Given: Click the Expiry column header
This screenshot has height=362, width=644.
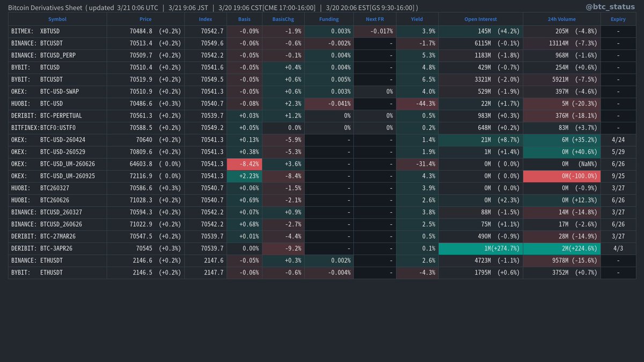Looking at the screenshot, I should tap(618, 19).
